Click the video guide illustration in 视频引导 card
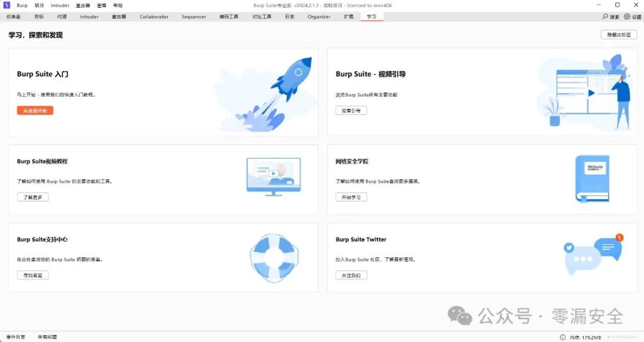Screen dimensions: 644x342 pos(585,91)
